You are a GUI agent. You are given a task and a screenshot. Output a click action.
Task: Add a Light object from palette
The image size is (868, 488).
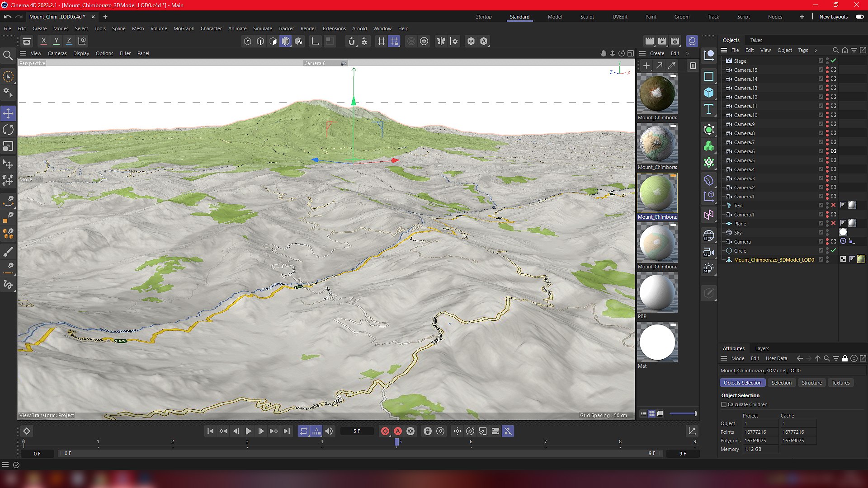pyautogui.click(x=709, y=268)
